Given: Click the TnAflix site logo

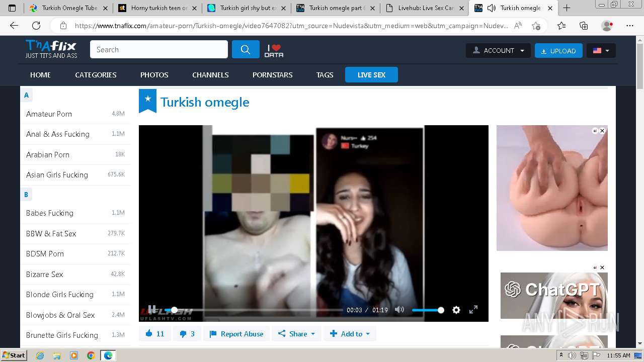Looking at the screenshot, I should tap(51, 49).
